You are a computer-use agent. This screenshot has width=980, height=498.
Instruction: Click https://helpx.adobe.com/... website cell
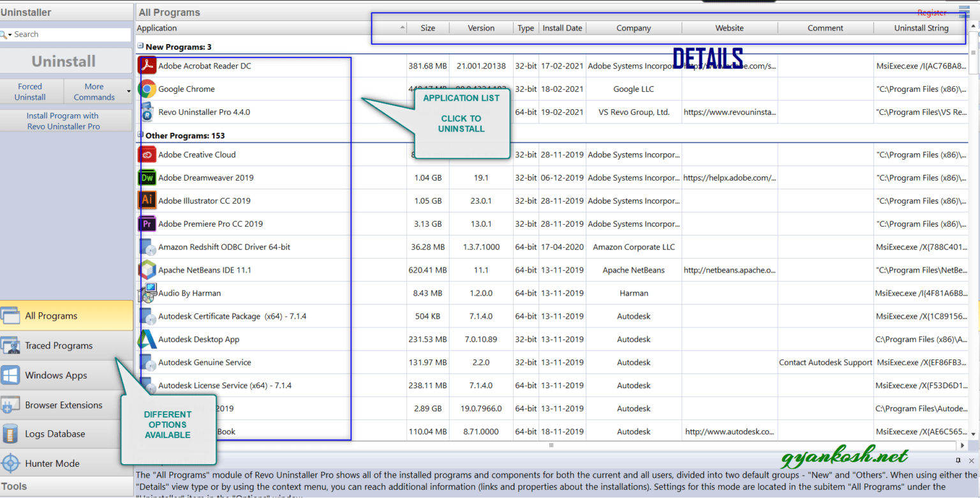[730, 177]
